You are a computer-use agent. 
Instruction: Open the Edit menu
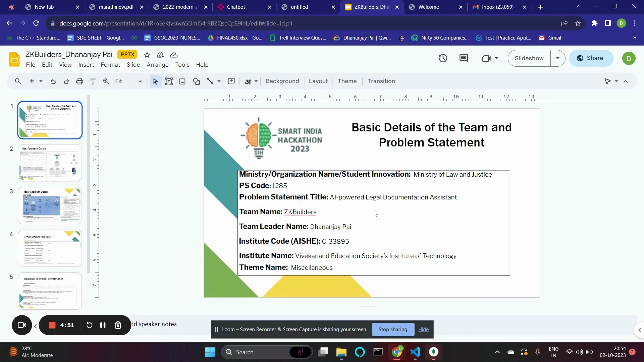pyautogui.click(x=47, y=65)
